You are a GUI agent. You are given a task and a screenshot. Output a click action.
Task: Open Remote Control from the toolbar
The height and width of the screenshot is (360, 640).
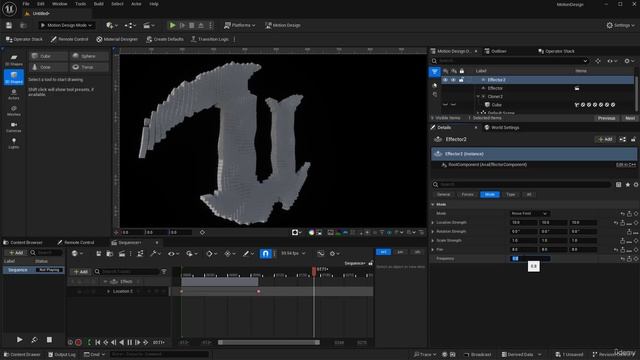tap(69, 39)
